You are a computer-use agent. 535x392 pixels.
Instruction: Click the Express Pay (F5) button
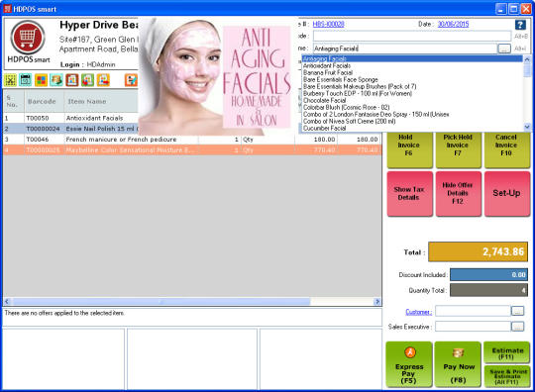click(x=409, y=364)
